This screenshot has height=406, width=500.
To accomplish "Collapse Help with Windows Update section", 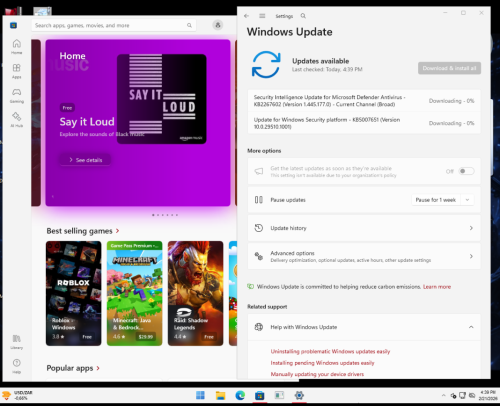I will click(x=471, y=327).
